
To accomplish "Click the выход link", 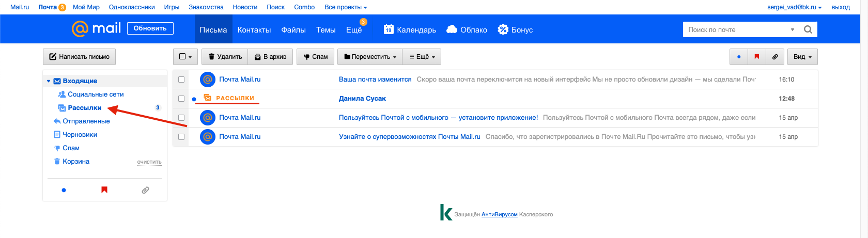I will [x=841, y=7].
